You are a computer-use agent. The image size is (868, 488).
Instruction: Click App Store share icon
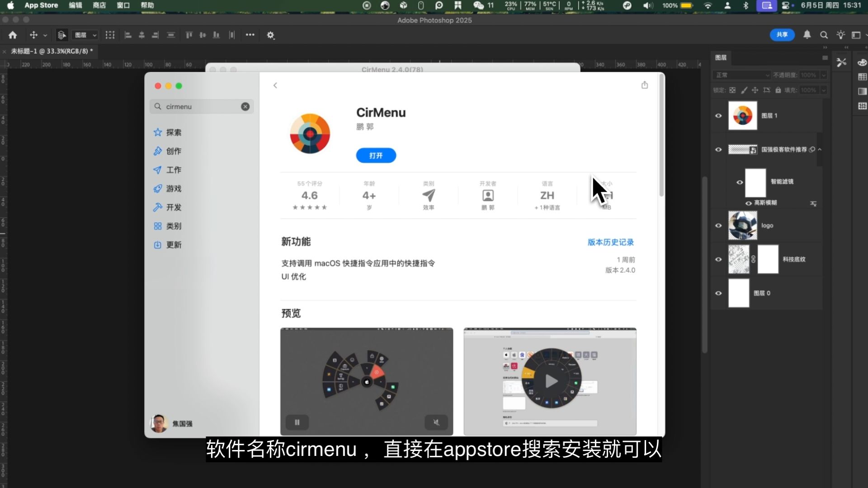pos(645,85)
